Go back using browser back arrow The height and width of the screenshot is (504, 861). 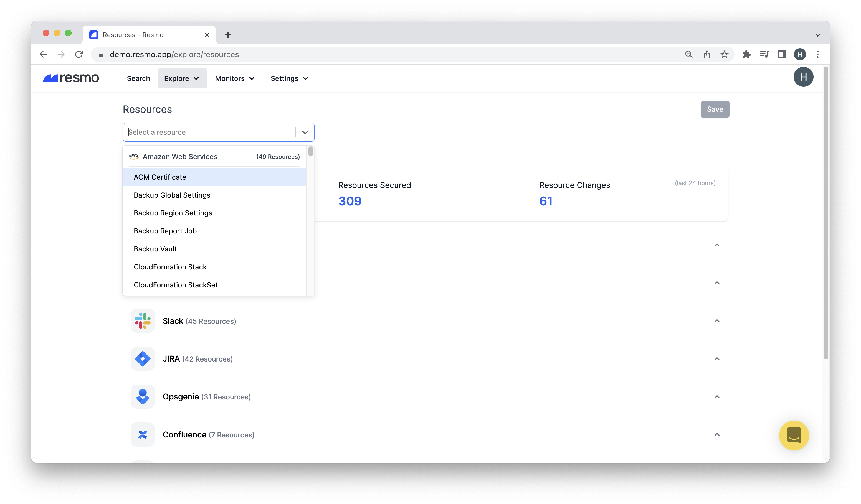(43, 54)
